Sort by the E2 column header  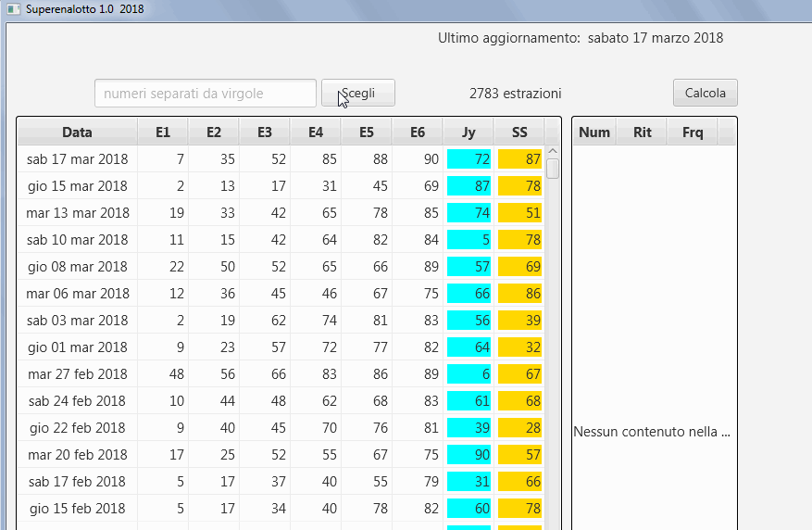pos(213,132)
